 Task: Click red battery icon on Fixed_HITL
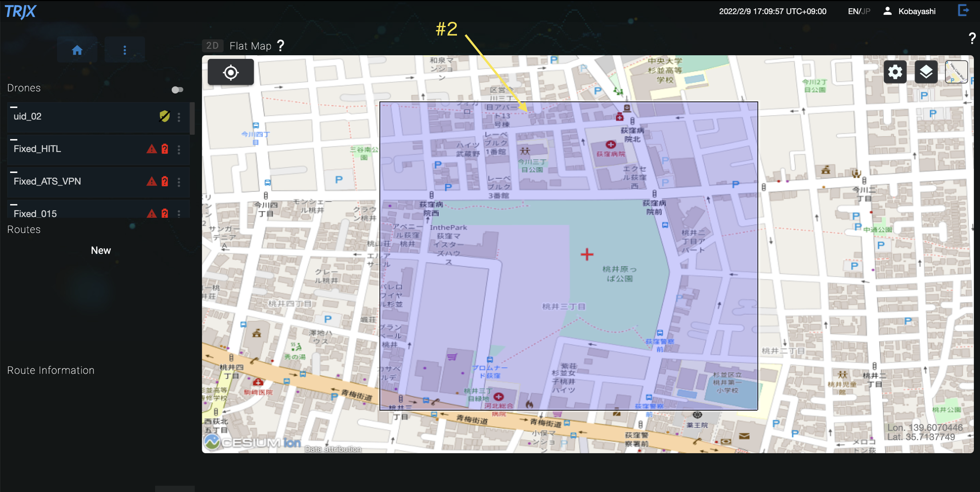(x=165, y=149)
